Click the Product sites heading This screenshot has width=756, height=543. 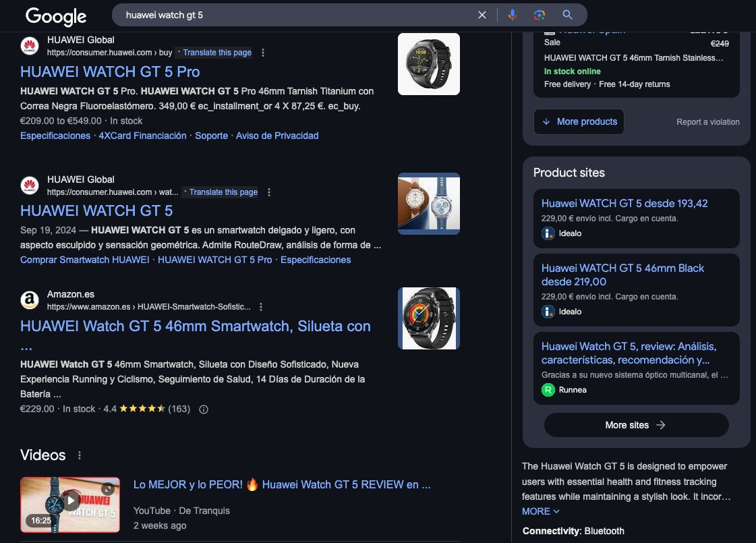tap(569, 173)
